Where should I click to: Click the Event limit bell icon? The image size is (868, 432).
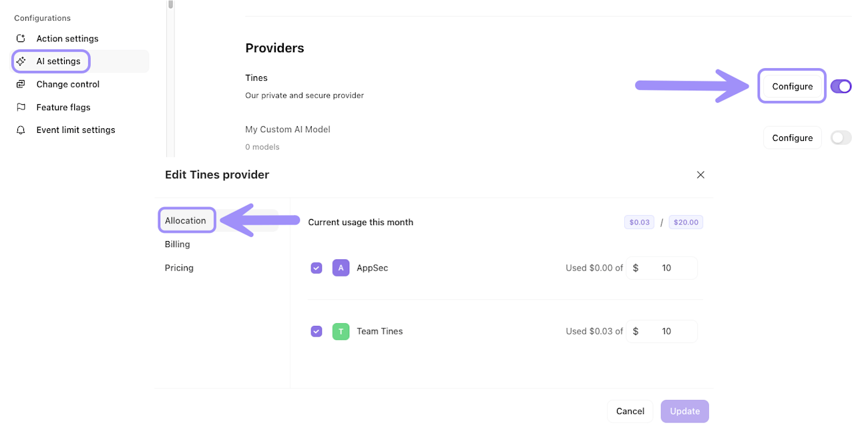21,130
